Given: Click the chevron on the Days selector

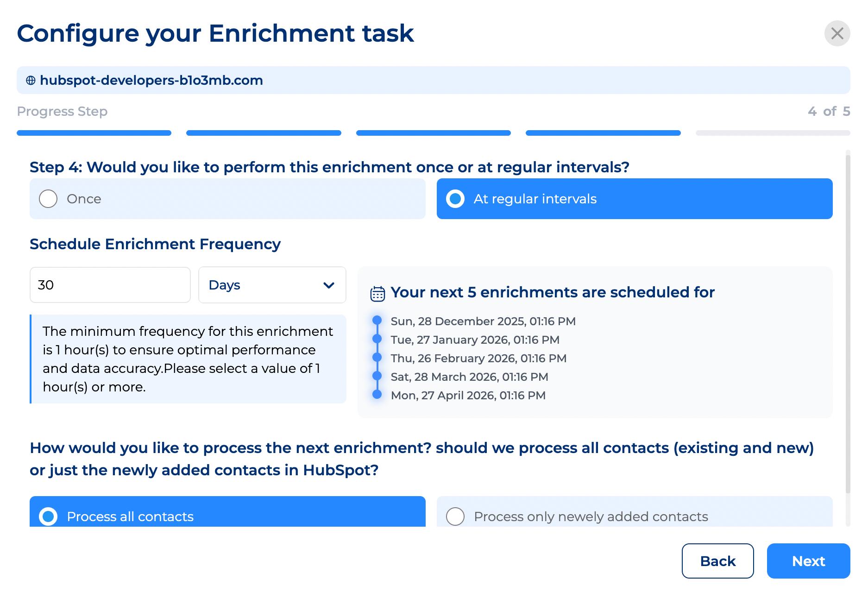Looking at the screenshot, I should pos(329,285).
